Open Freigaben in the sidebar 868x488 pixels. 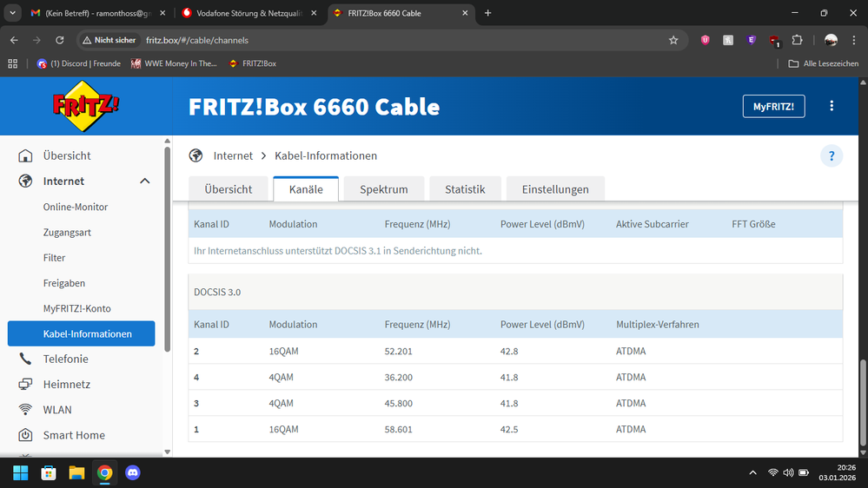point(64,283)
